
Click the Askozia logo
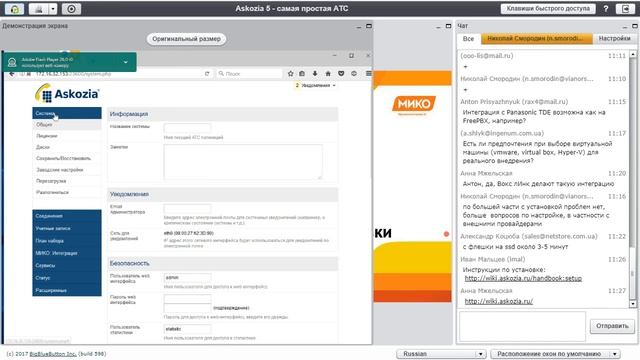click(x=67, y=93)
